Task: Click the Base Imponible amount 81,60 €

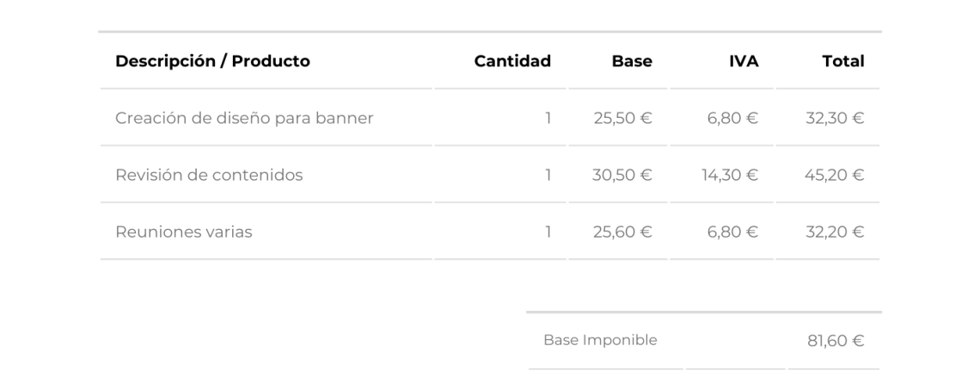Action: click(836, 341)
